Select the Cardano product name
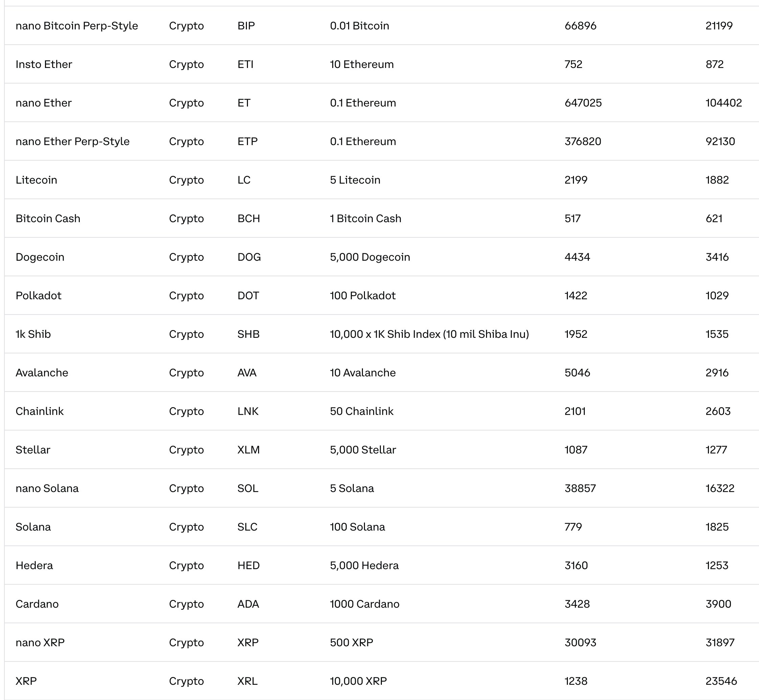This screenshot has width=759, height=700. click(37, 604)
